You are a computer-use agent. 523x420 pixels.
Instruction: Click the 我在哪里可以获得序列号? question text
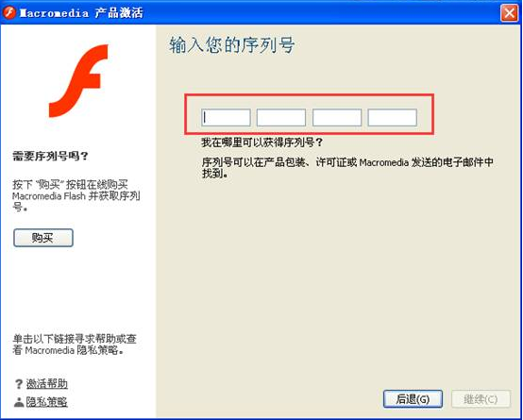[262, 143]
